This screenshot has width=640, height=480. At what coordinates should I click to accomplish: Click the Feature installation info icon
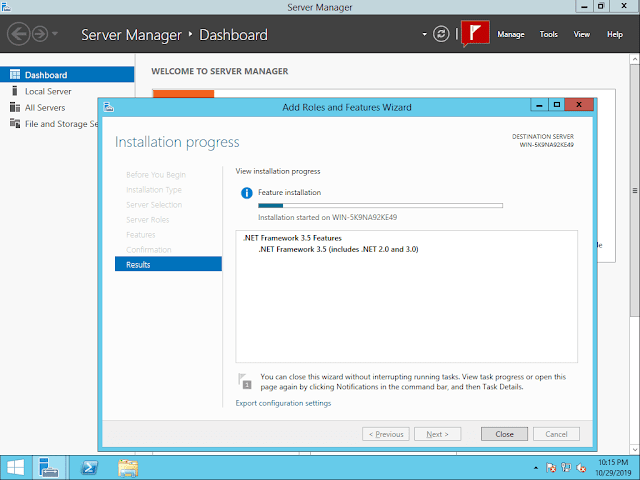[247, 193]
